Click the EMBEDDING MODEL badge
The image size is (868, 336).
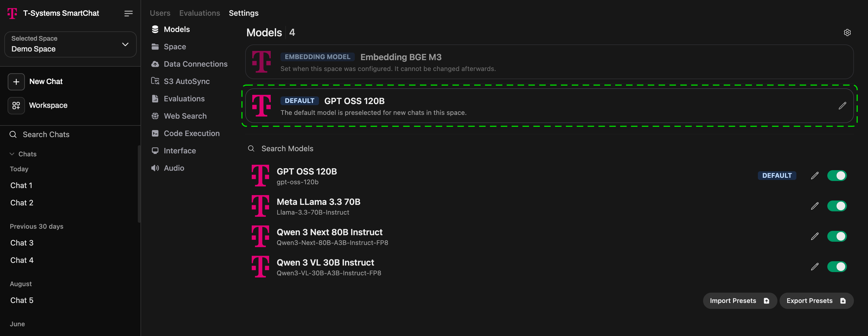pos(317,57)
